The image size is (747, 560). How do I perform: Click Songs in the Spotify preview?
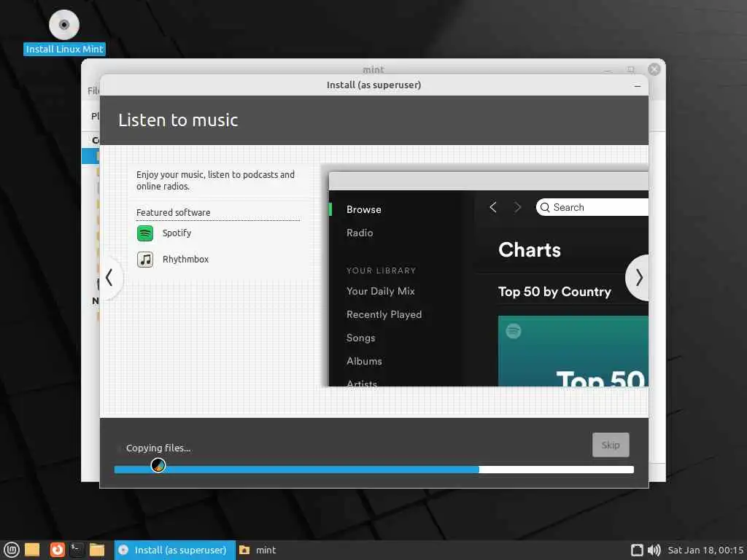coord(360,338)
